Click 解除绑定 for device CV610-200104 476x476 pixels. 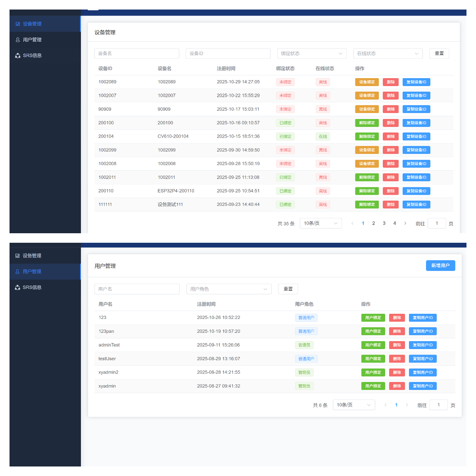[x=367, y=136]
